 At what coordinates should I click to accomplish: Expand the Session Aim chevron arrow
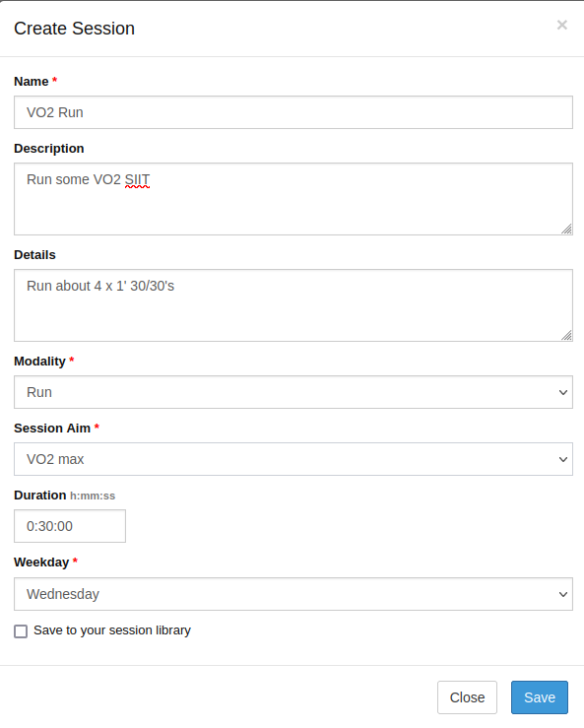pos(563,459)
